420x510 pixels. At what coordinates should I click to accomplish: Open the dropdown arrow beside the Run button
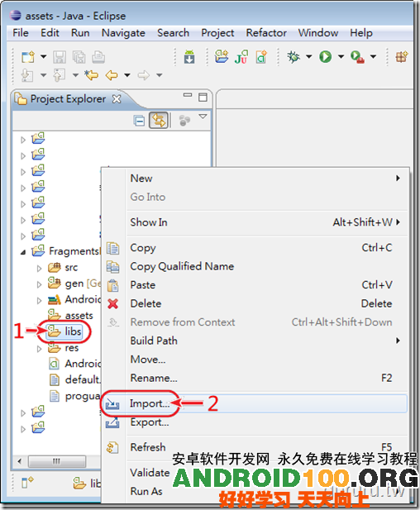(x=341, y=57)
